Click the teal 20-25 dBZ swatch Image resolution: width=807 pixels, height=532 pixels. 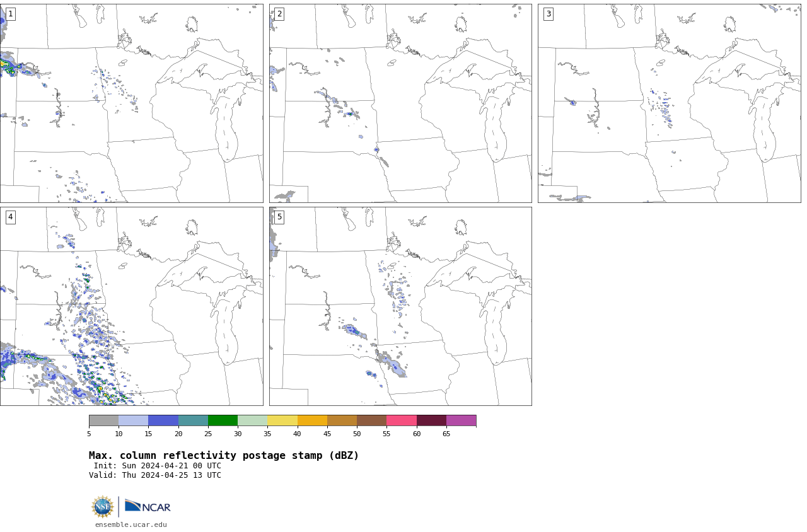(193, 420)
